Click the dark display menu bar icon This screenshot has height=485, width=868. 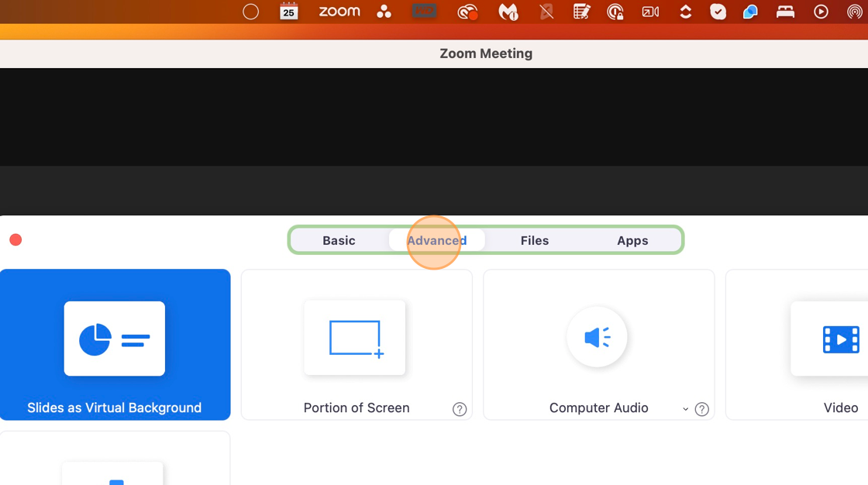click(424, 11)
